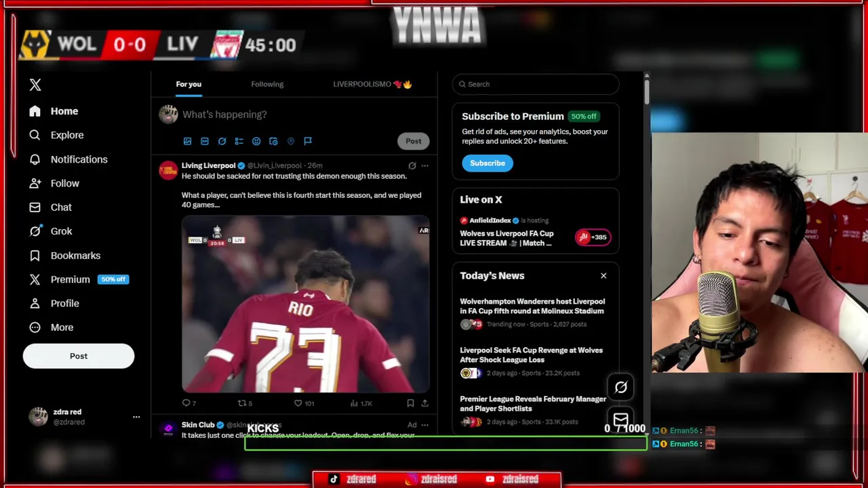Open Bookmarks in the sidebar
The height and width of the screenshot is (488, 868).
65,256
